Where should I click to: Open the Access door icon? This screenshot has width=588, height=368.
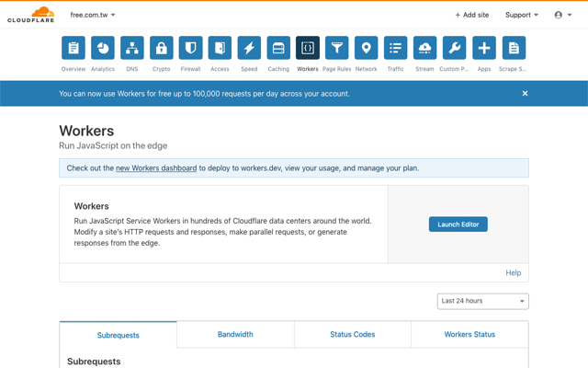220,48
